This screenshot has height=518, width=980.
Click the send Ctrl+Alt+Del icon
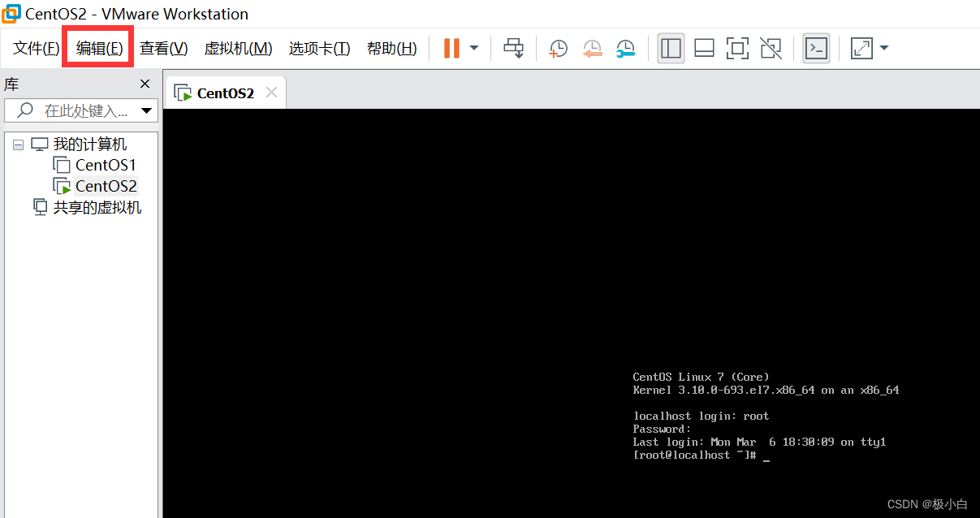514,49
